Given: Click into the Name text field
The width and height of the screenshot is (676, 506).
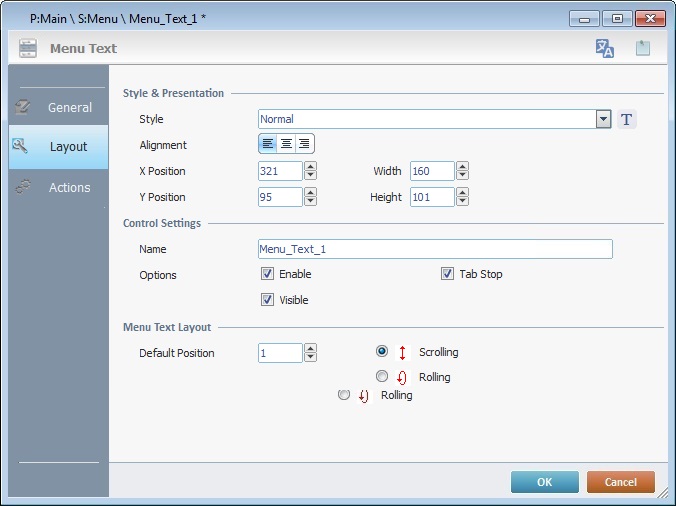Looking at the screenshot, I should [x=435, y=249].
